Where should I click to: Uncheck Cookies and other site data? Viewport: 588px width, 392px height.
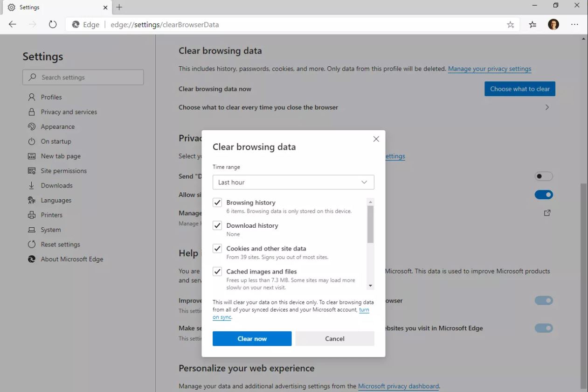[217, 248]
